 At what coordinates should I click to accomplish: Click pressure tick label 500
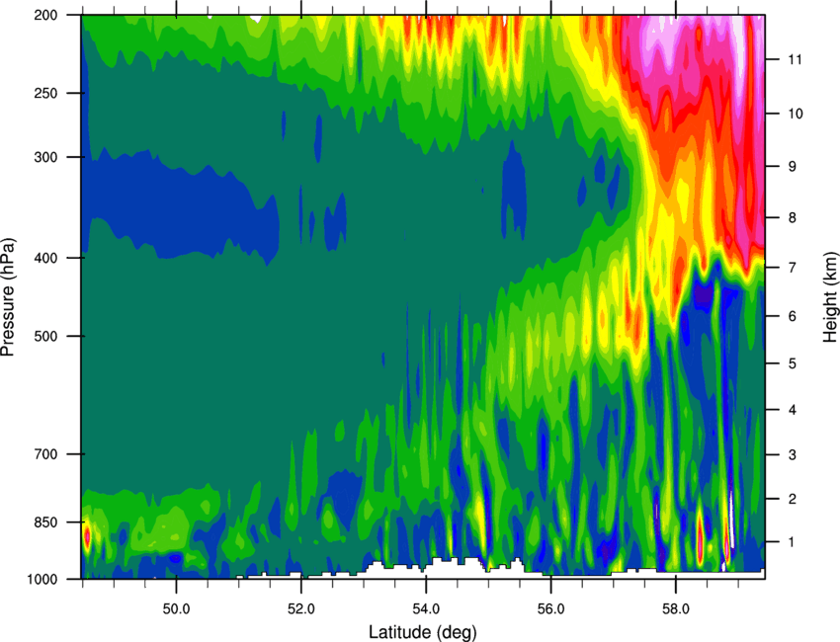click(x=46, y=336)
